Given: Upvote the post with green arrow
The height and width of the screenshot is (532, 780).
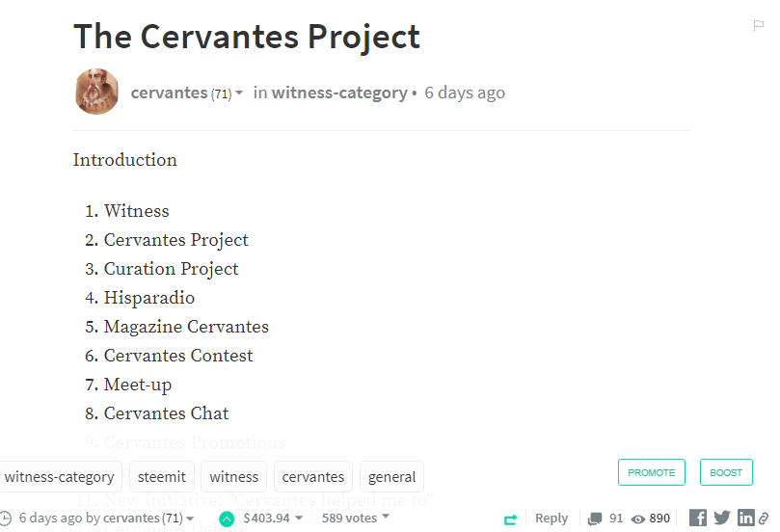Looking at the screenshot, I should [227, 519].
